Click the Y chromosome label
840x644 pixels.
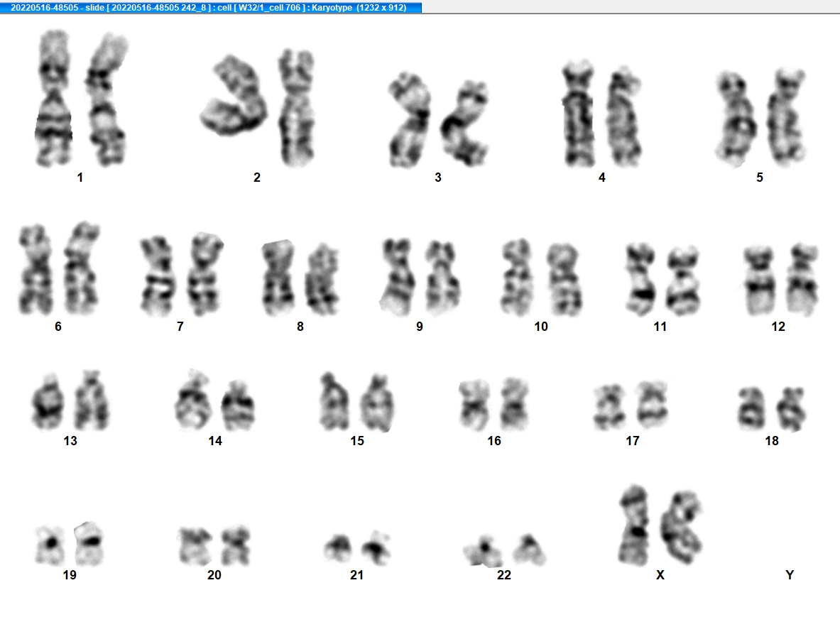790,575
